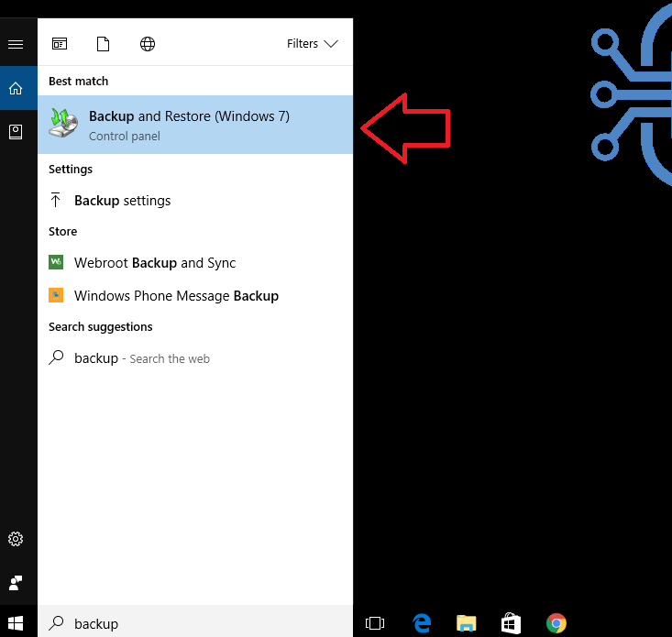Launch Microsoft Edge from the taskbar
Viewport: 672px width, 637px height.
point(422,623)
